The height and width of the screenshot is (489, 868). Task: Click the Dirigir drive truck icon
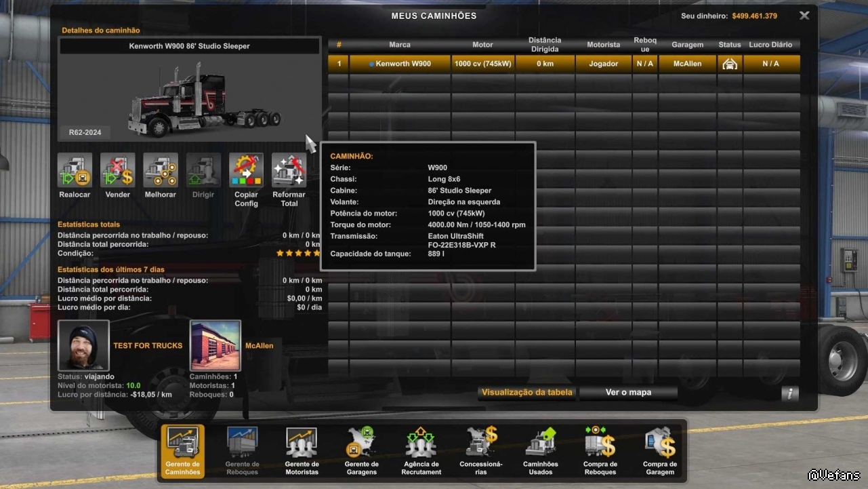pos(203,170)
